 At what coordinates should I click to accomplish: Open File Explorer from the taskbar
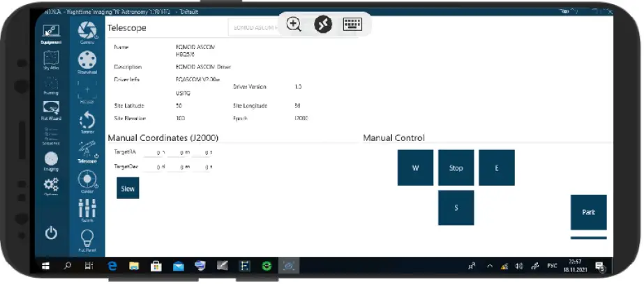[134, 267]
